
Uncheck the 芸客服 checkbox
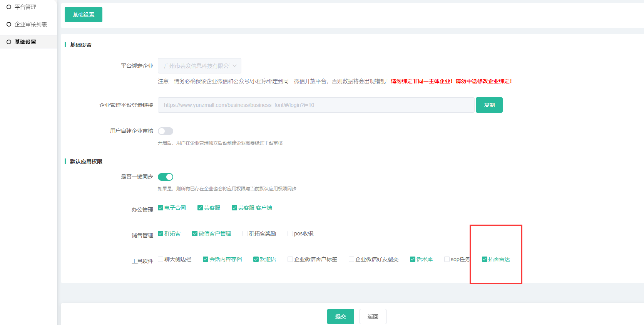point(200,208)
